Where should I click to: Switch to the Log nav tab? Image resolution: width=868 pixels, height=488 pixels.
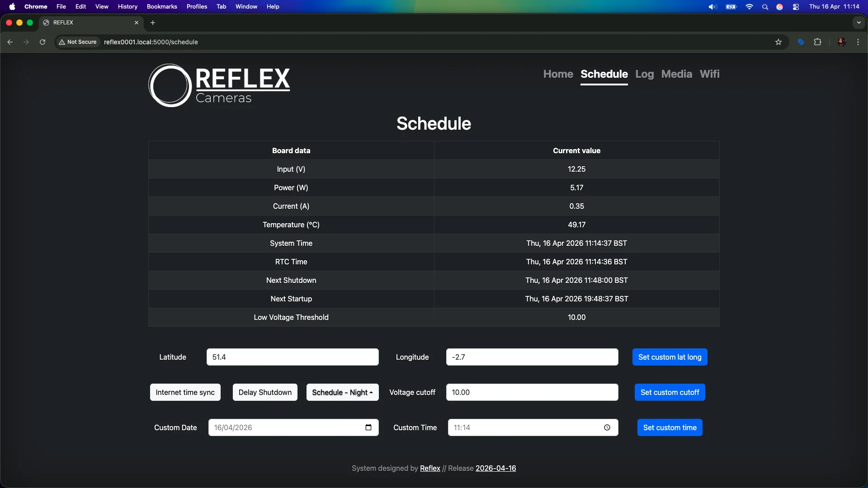pos(644,74)
